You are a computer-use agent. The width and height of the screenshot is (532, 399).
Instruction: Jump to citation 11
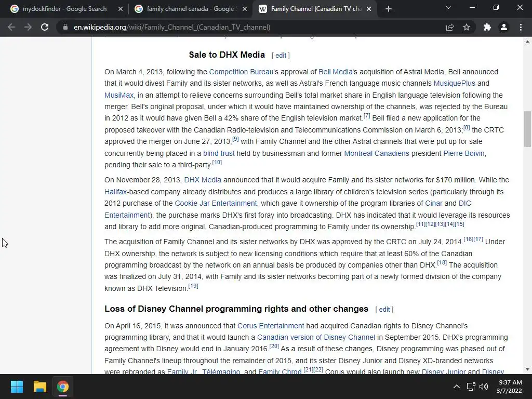[x=421, y=224]
